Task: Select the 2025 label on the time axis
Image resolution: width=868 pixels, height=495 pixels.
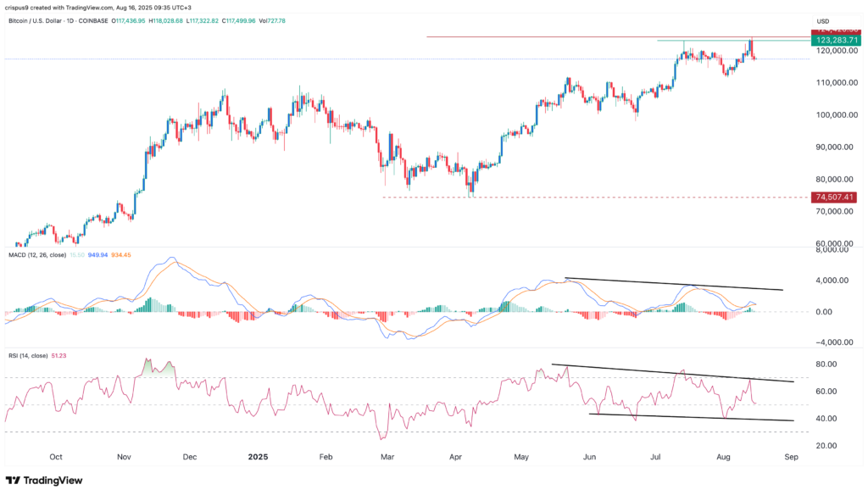Action: coord(258,457)
